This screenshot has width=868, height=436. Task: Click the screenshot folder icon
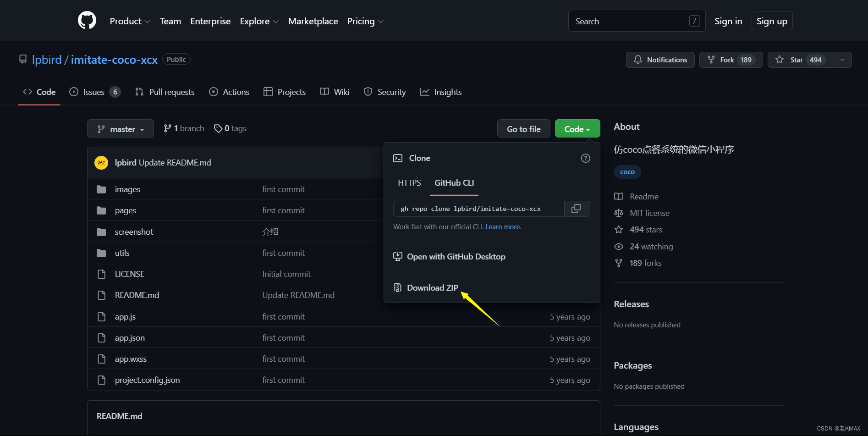[101, 232]
